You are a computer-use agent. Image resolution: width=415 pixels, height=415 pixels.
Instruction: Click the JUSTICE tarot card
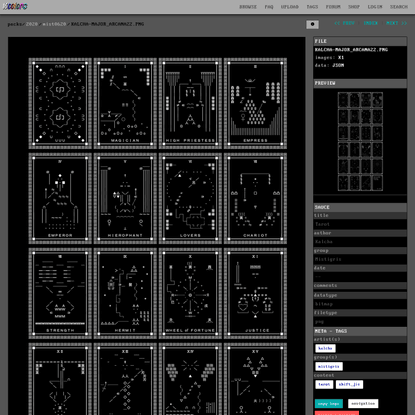(255, 293)
